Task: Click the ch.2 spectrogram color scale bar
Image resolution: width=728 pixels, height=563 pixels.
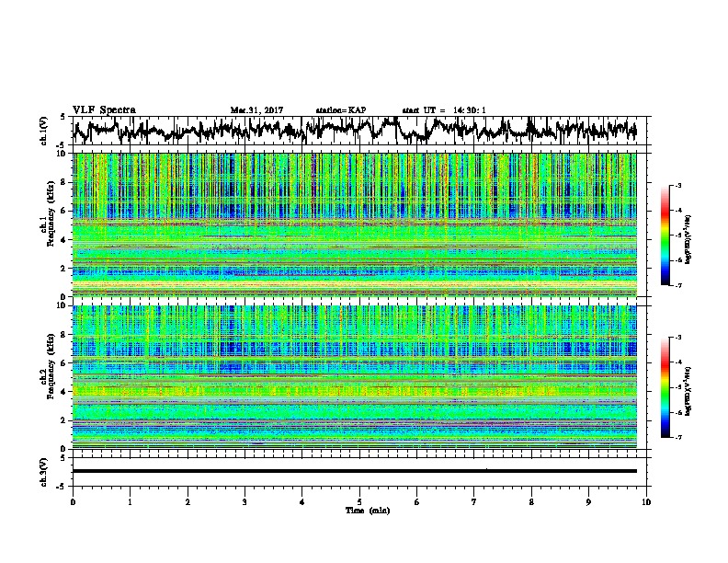Action: point(665,387)
